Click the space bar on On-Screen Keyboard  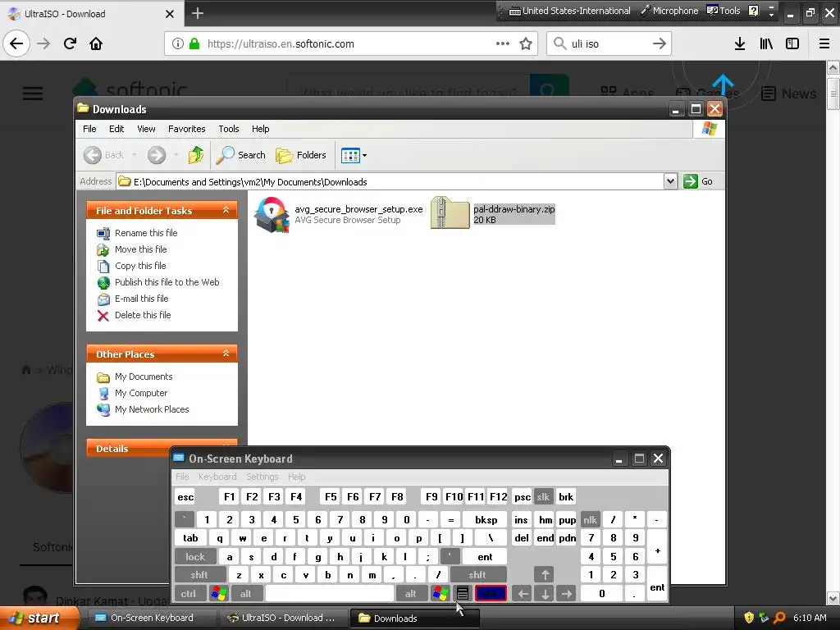(330, 594)
